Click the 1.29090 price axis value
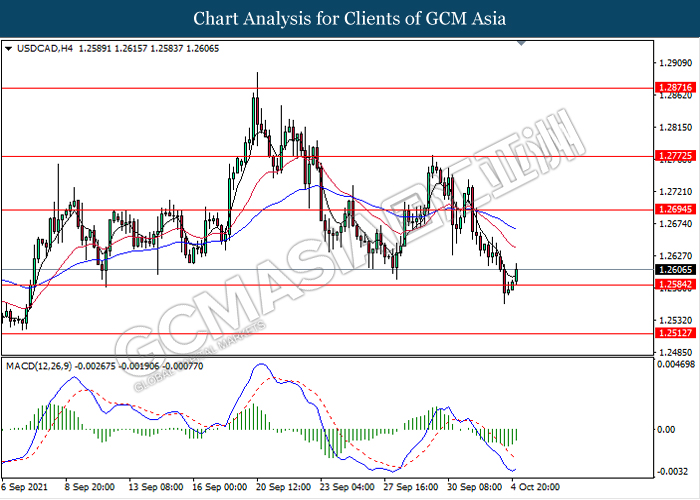The width and height of the screenshot is (700, 500). point(675,63)
